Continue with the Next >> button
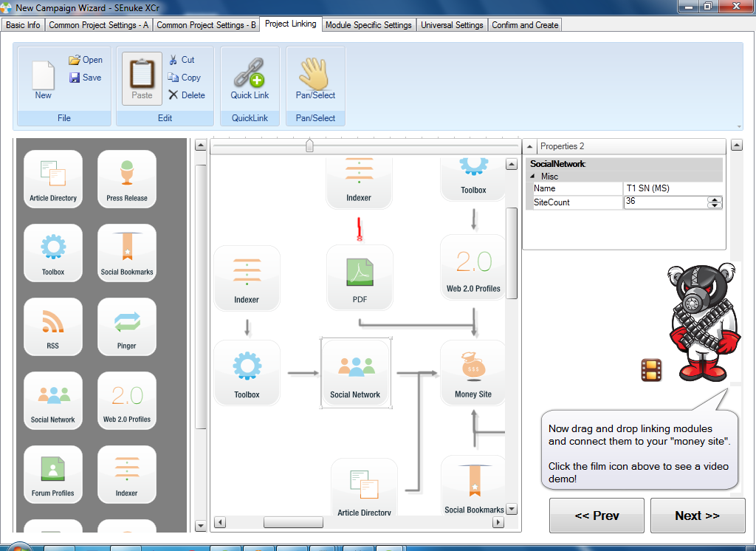 [x=697, y=516]
